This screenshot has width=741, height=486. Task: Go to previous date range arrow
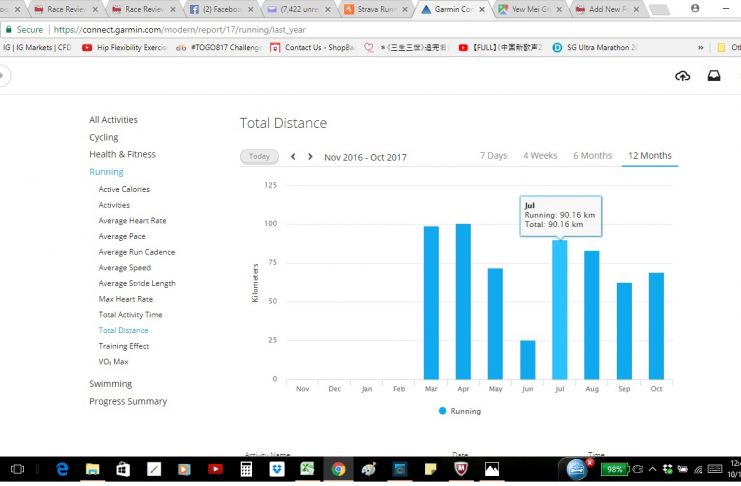coord(293,157)
